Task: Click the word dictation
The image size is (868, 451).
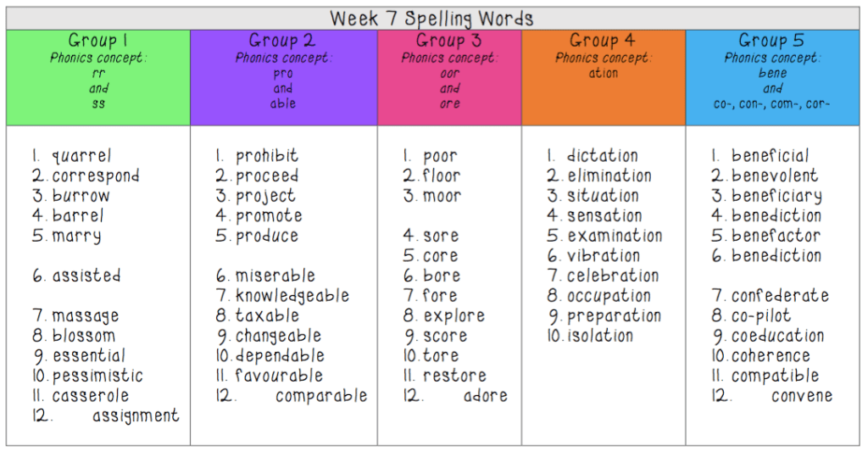Action: click(602, 156)
